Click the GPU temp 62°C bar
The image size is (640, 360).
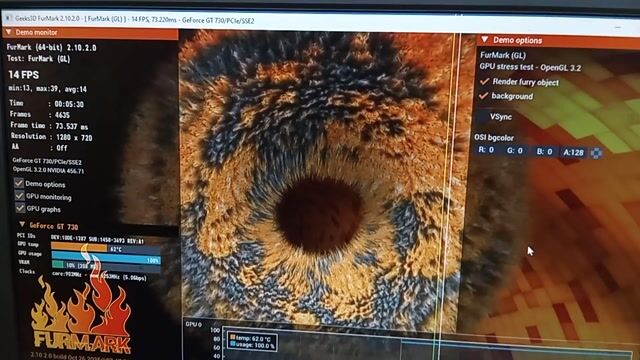pos(106,248)
